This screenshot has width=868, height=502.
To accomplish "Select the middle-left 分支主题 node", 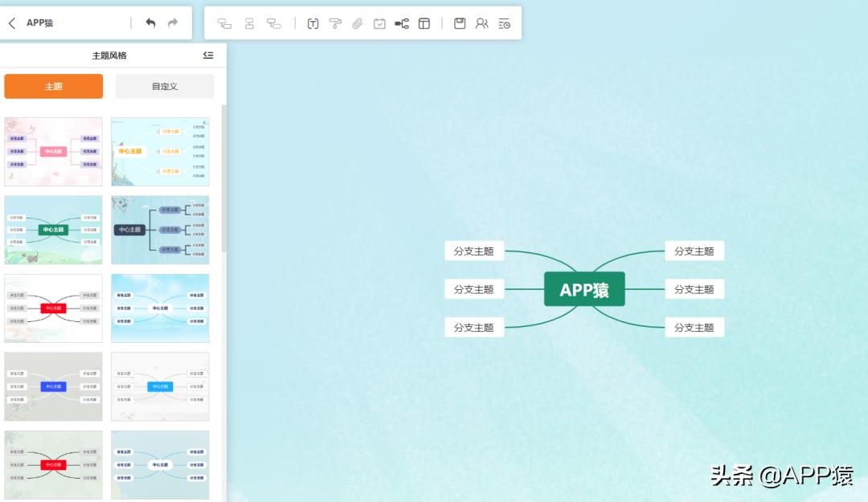I will (474, 289).
